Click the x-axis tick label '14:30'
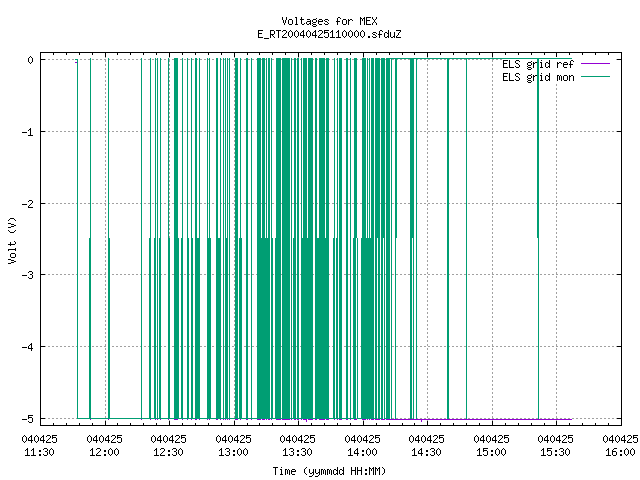Viewport: 640px width, 480px height. [427, 452]
